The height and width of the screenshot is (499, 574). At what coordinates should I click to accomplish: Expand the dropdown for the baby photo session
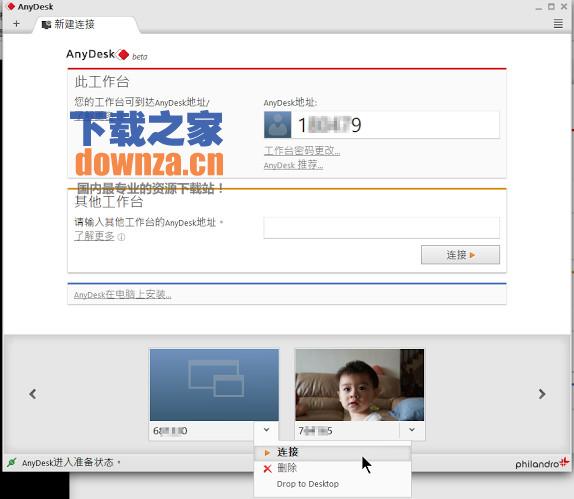pyautogui.click(x=412, y=430)
